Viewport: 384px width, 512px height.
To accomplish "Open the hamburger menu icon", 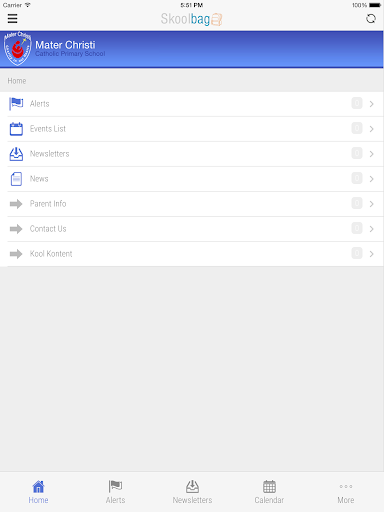I will click(12, 19).
